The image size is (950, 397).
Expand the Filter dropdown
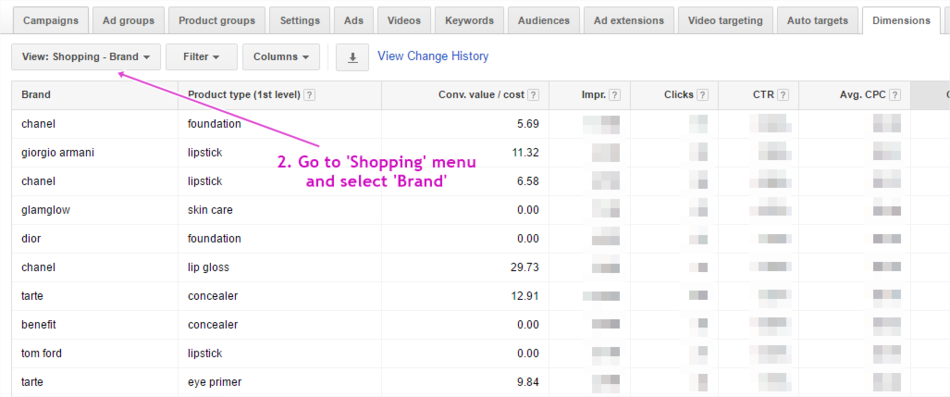[x=201, y=57]
